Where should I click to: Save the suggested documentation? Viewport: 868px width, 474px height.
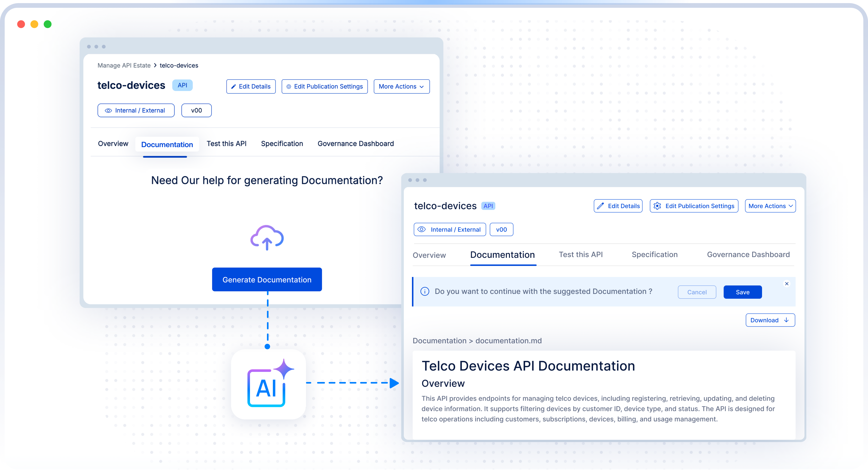pyautogui.click(x=742, y=292)
